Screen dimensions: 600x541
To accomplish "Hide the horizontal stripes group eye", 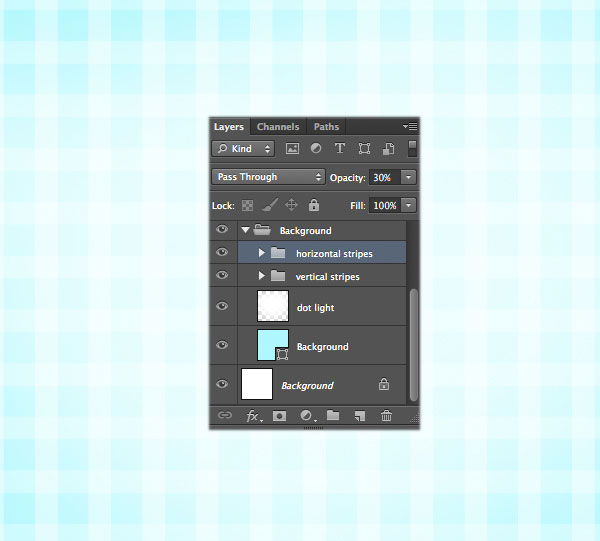I will pos(222,252).
